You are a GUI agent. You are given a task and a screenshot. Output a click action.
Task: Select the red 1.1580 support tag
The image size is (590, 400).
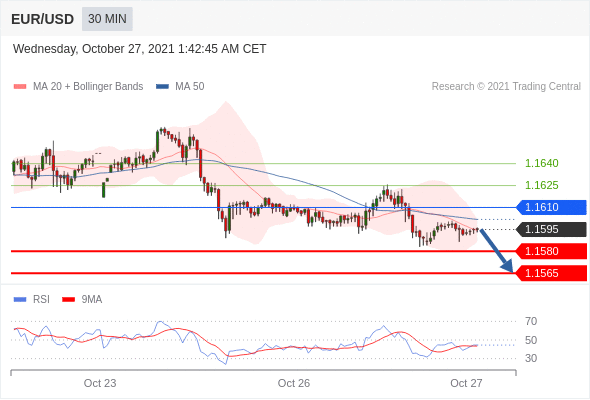tap(551, 251)
